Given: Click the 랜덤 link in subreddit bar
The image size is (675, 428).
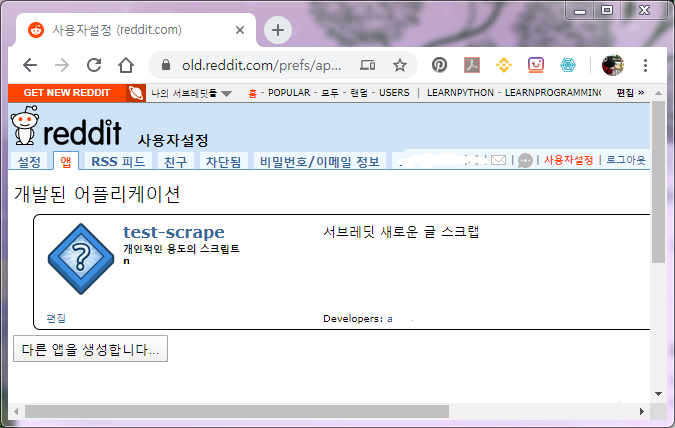Looking at the screenshot, I should pyautogui.click(x=359, y=93).
